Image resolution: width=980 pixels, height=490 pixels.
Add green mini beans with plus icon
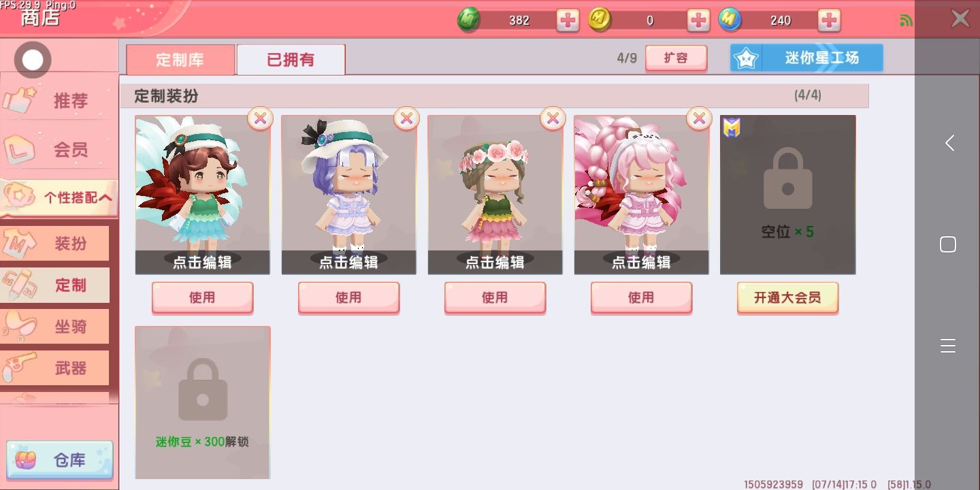pyautogui.click(x=568, y=20)
